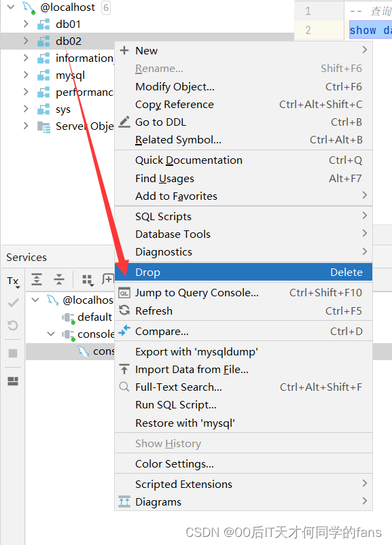The image size is (392, 545).
Task: Expand the db02 schema node
Action: (26, 41)
